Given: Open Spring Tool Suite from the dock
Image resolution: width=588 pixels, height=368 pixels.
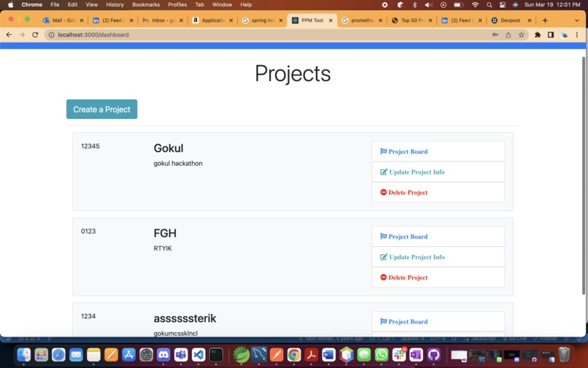Looking at the screenshot, I should pos(241,354).
